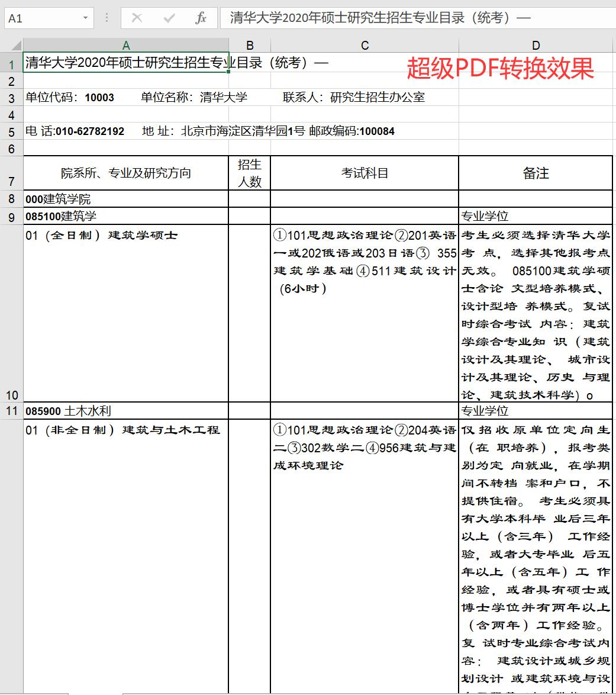Click the cancel (X) icon in formula bar
This screenshot has height=695, width=616.
coord(137,18)
